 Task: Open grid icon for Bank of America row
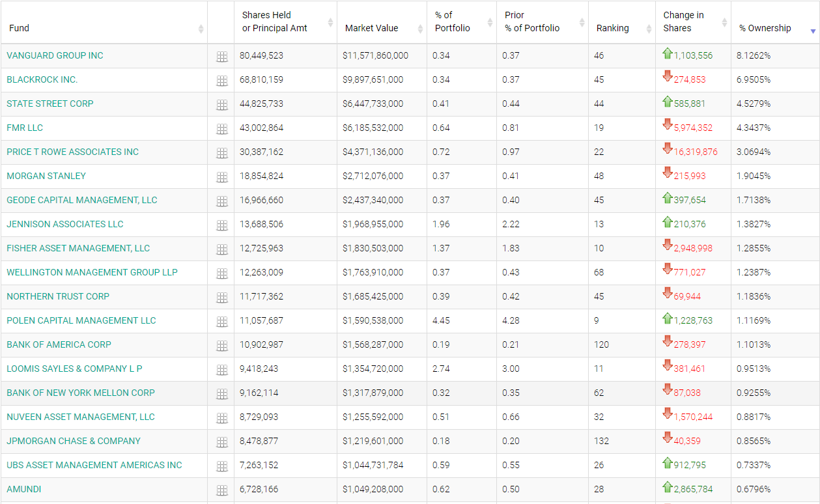(221, 346)
